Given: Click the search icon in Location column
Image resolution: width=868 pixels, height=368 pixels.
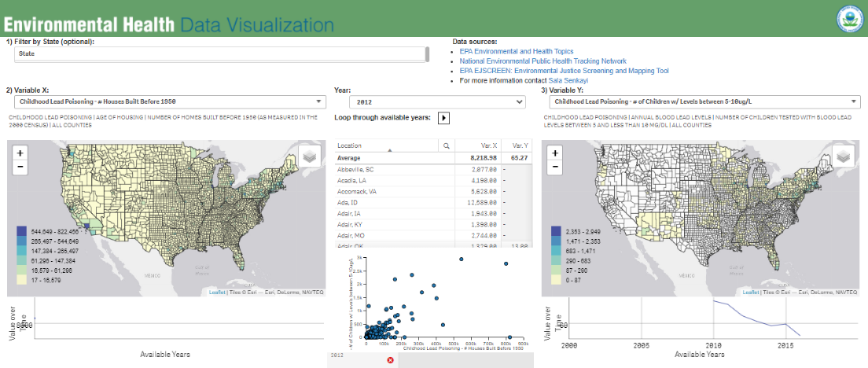Looking at the screenshot, I should tap(446, 145).
